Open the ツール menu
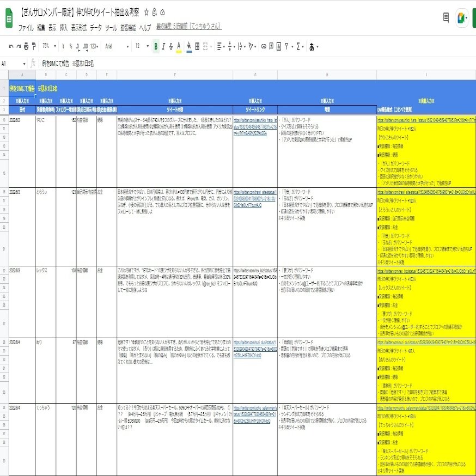 [111, 28]
